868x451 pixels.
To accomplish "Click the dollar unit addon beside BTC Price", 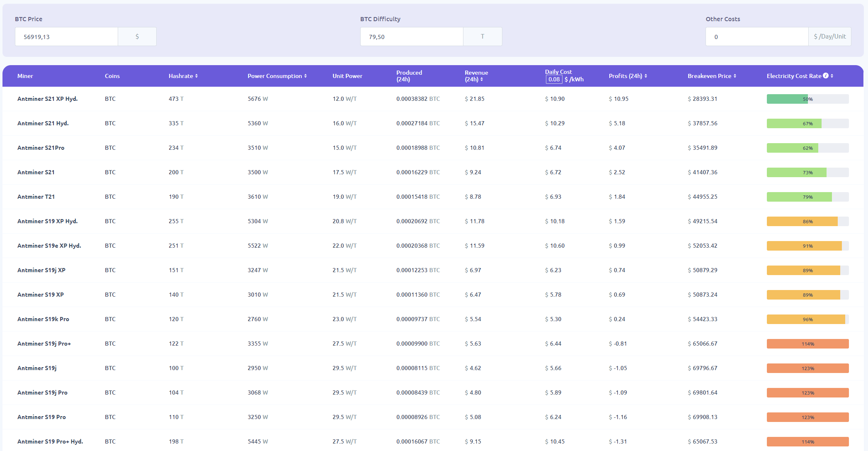I will coord(137,37).
